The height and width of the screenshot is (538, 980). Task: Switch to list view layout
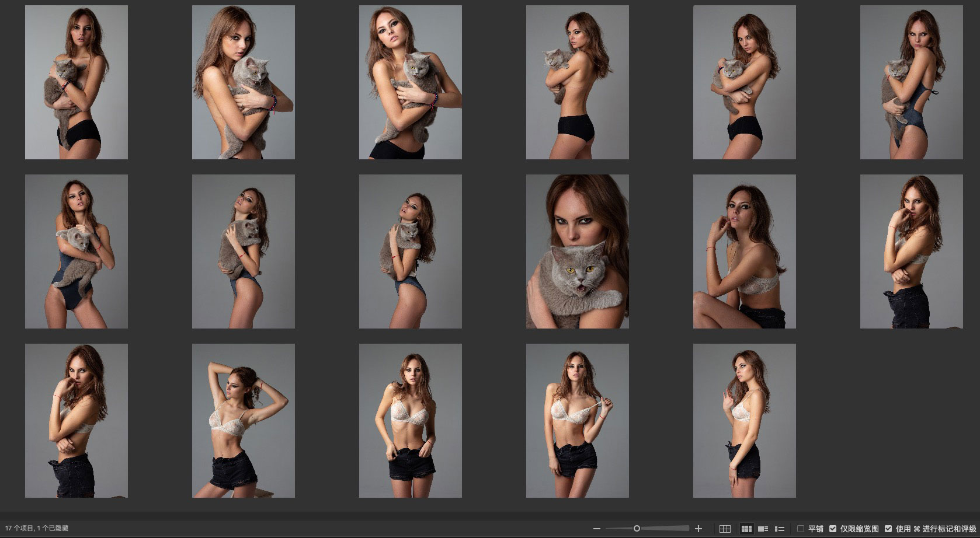tap(779, 529)
